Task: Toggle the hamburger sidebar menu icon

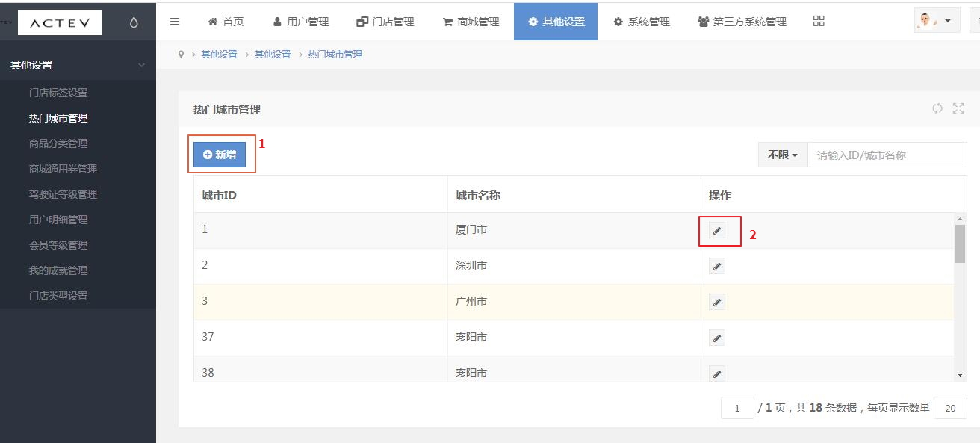Action: click(x=175, y=22)
